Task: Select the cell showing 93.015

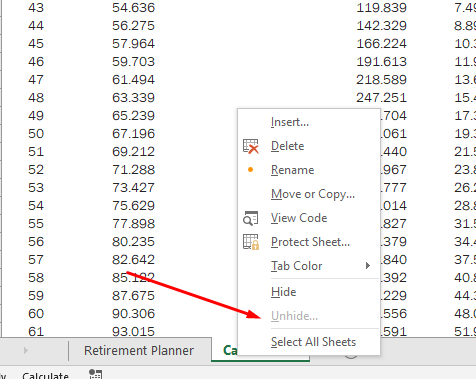Action: (x=134, y=331)
